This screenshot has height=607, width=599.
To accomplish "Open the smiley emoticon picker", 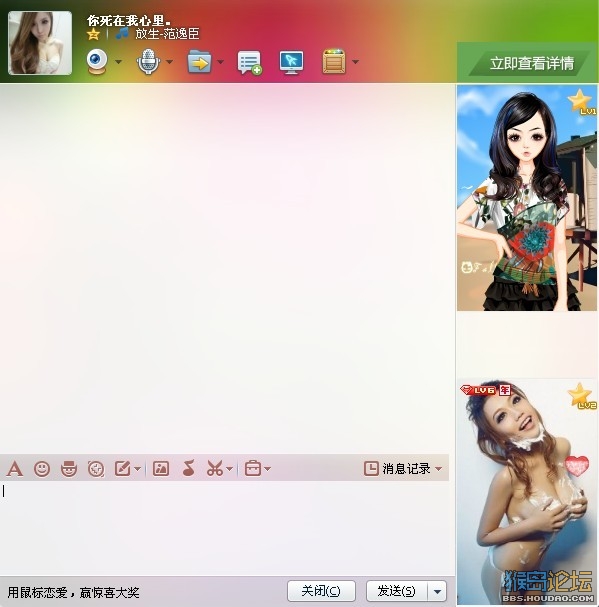I will click(x=42, y=469).
